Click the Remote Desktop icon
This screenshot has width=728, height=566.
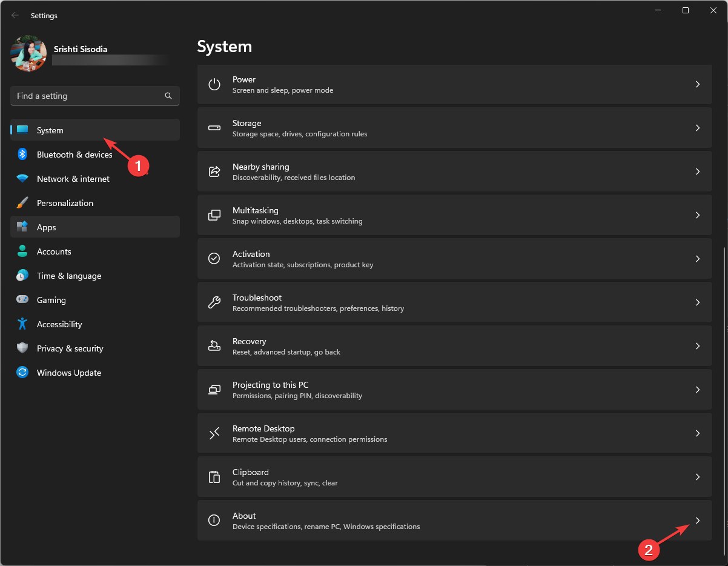[x=214, y=433]
